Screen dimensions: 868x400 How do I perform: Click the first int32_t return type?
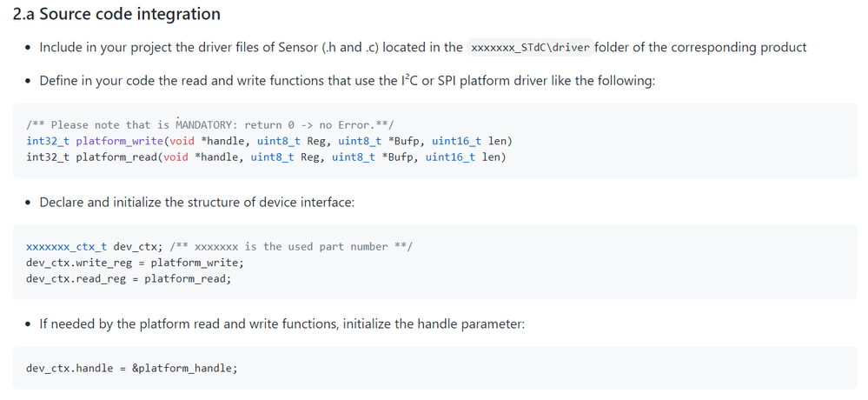point(48,141)
